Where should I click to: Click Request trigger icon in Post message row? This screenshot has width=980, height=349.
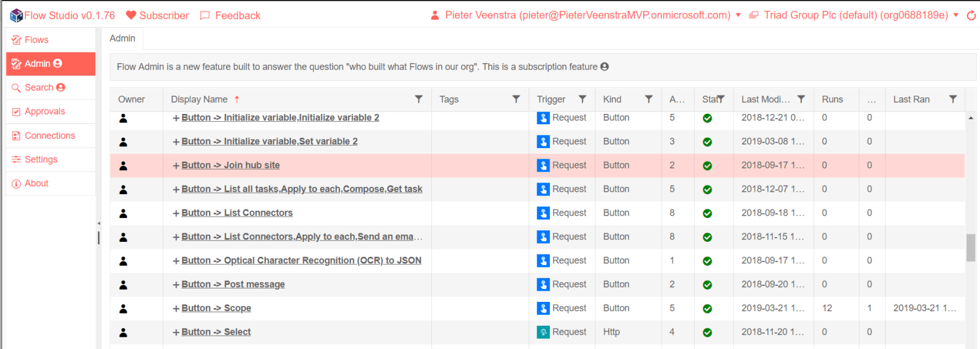coord(543,285)
